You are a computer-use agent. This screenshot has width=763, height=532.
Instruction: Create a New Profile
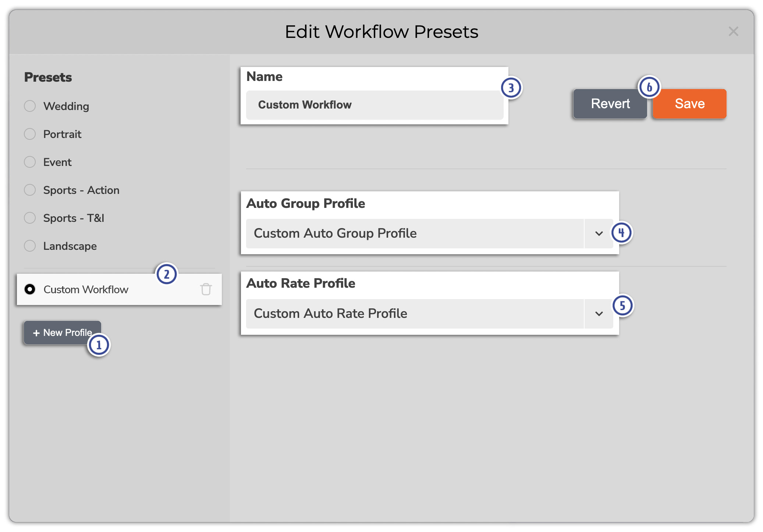(x=62, y=333)
